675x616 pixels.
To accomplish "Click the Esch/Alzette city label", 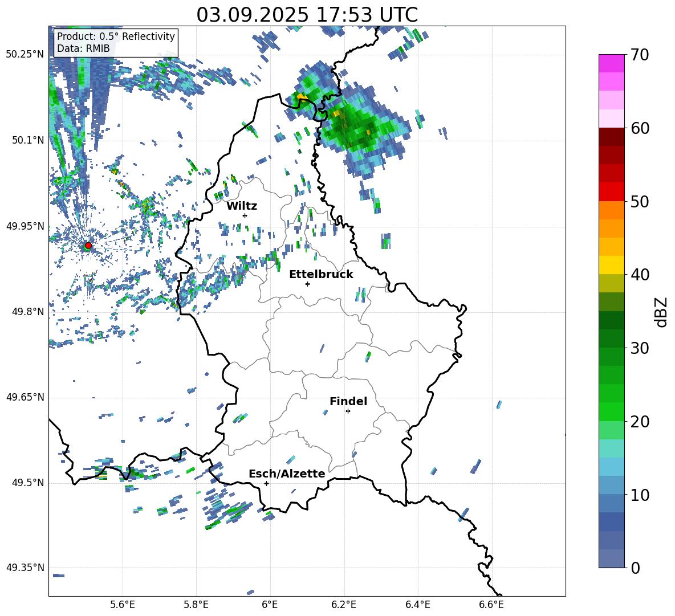I will click(287, 474).
